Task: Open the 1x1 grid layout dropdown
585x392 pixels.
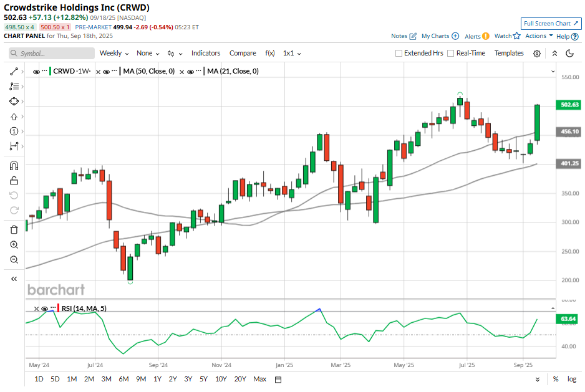Action: pos(292,54)
